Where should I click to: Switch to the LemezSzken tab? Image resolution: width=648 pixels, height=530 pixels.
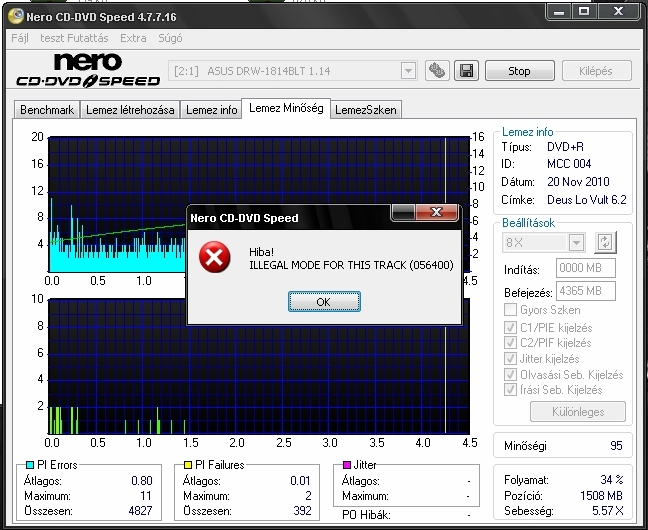[x=366, y=110]
